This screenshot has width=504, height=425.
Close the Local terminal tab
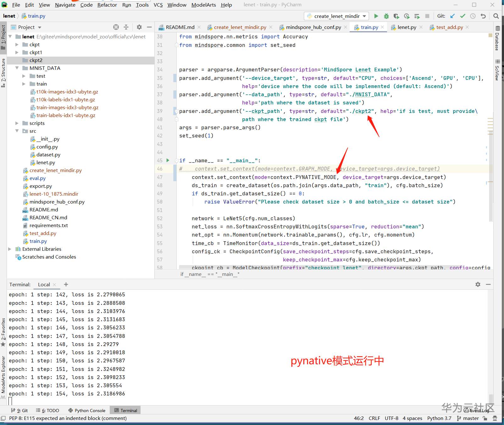54,284
